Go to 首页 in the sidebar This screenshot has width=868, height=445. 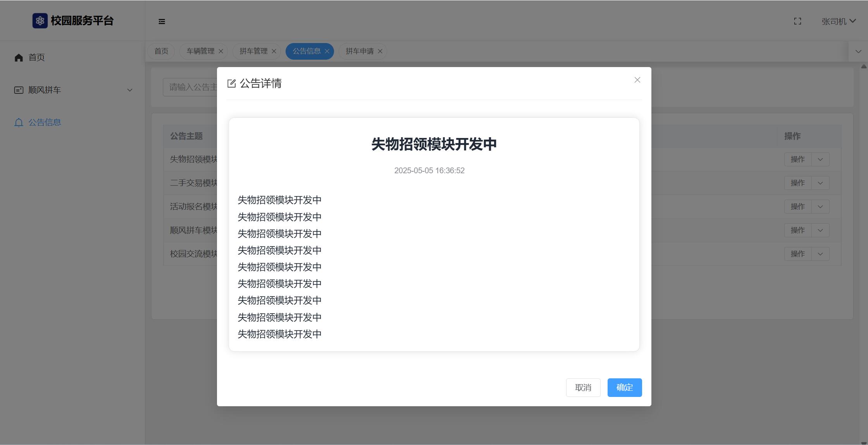click(36, 57)
